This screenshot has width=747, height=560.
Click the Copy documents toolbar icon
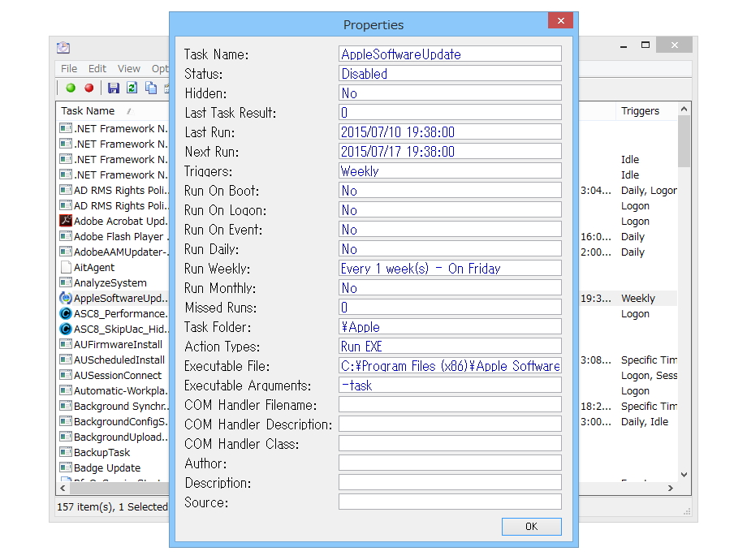pos(150,88)
